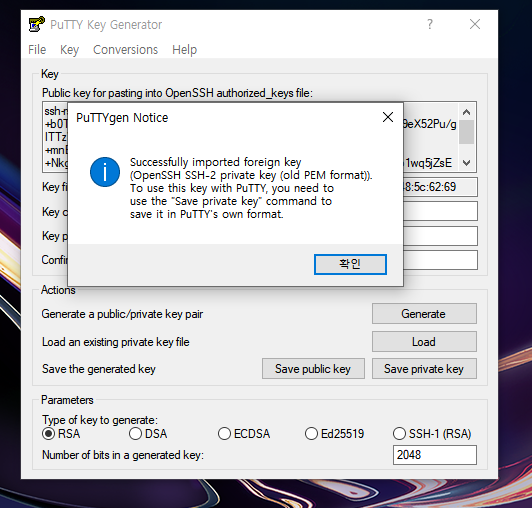
Task: Click the public key scrollbar down arrow
Action: tap(467, 163)
